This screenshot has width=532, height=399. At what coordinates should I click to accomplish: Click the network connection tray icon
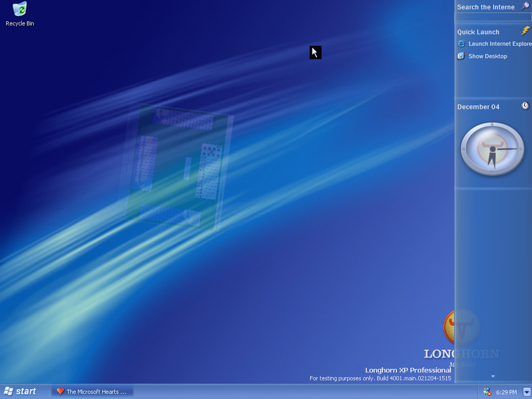pyautogui.click(x=487, y=392)
